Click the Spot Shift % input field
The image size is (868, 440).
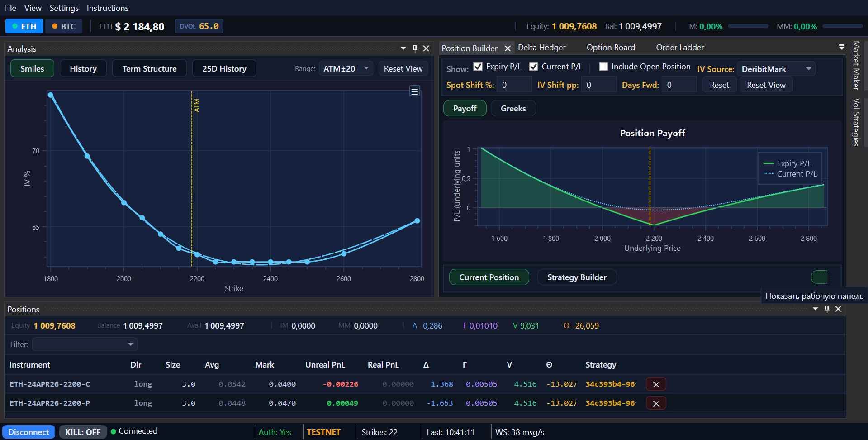pos(514,85)
